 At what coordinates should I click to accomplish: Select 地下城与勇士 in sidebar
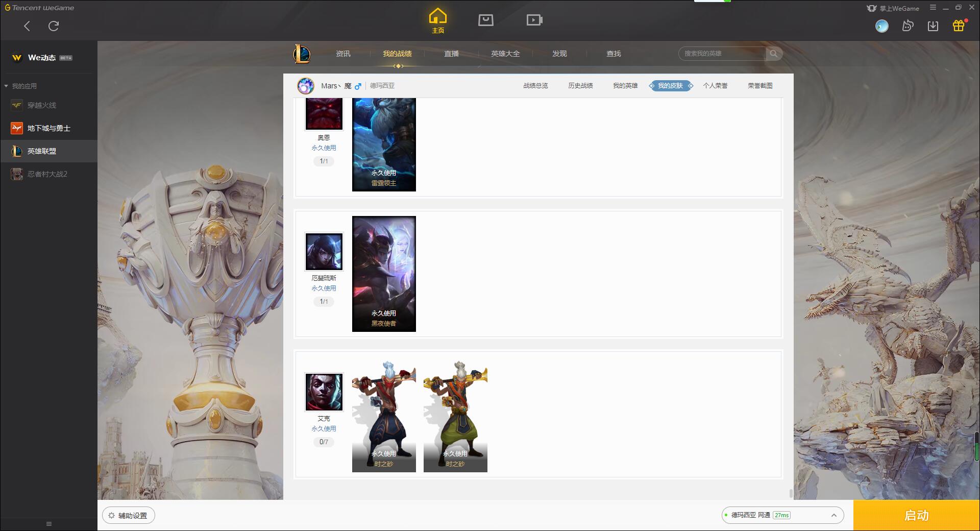[48, 128]
